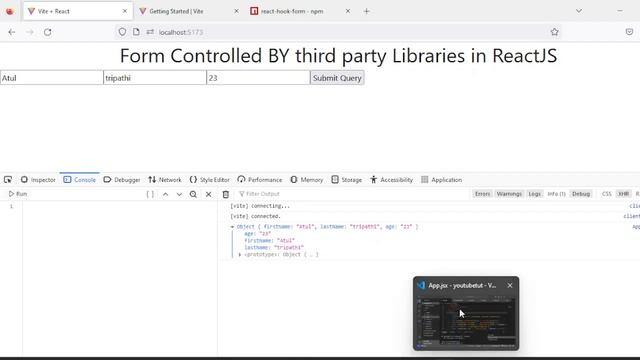This screenshot has height=360, width=640.
Task: Click Run in the console editor
Action: point(18,194)
